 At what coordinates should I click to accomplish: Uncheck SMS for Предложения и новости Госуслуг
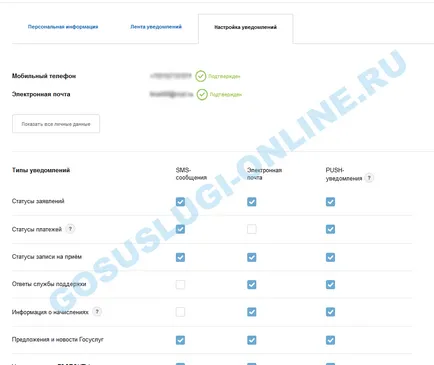coord(180,340)
